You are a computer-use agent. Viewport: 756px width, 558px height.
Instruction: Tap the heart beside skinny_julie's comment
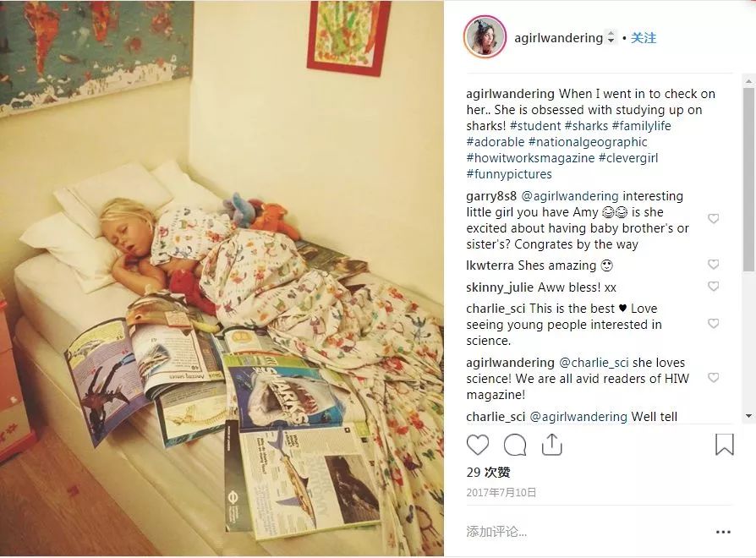713,287
